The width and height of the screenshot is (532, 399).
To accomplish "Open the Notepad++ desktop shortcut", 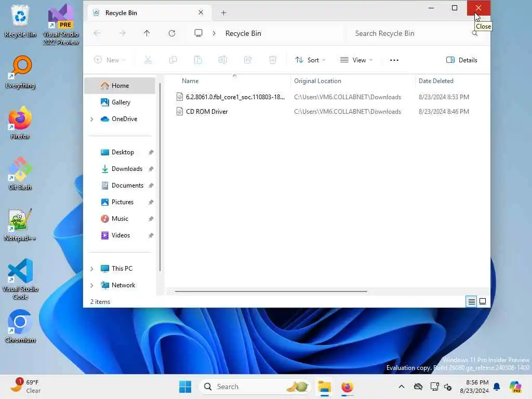I will tap(20, 224).
